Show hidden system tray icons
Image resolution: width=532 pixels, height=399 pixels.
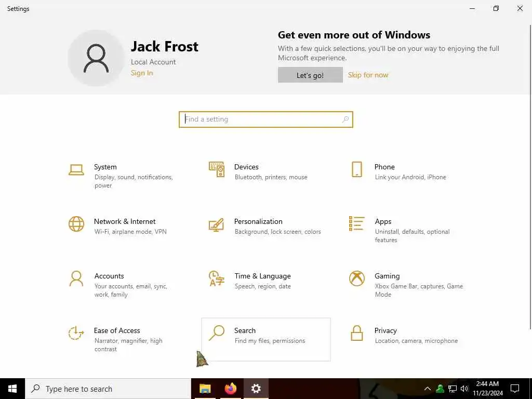pyautogui.click(x=428, y=389)
